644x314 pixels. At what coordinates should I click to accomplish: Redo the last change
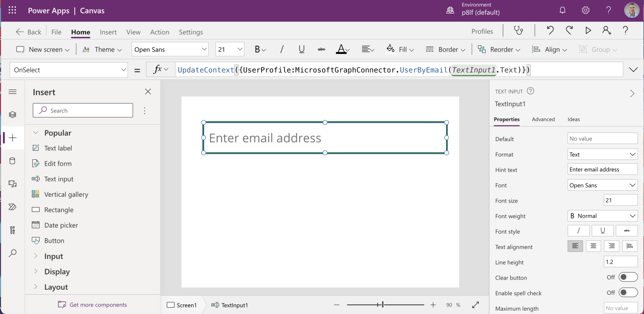click(x=569, y=31)
